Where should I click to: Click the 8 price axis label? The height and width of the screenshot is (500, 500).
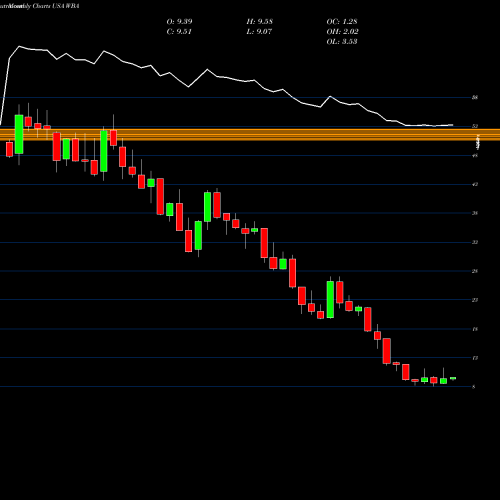pos(474,387)
